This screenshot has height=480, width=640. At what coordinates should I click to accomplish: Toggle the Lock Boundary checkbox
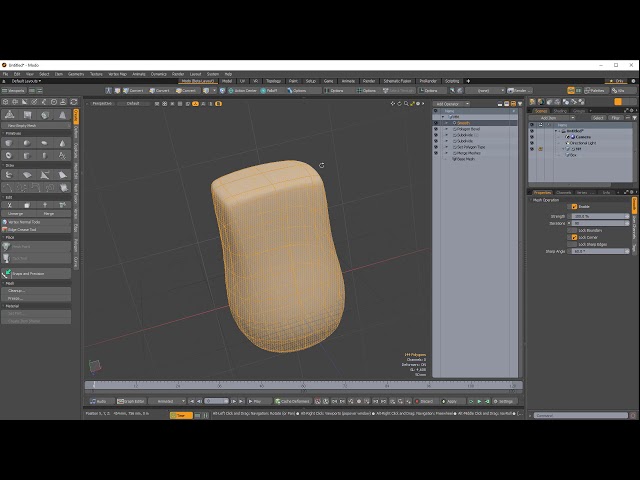tap(574, 230)
